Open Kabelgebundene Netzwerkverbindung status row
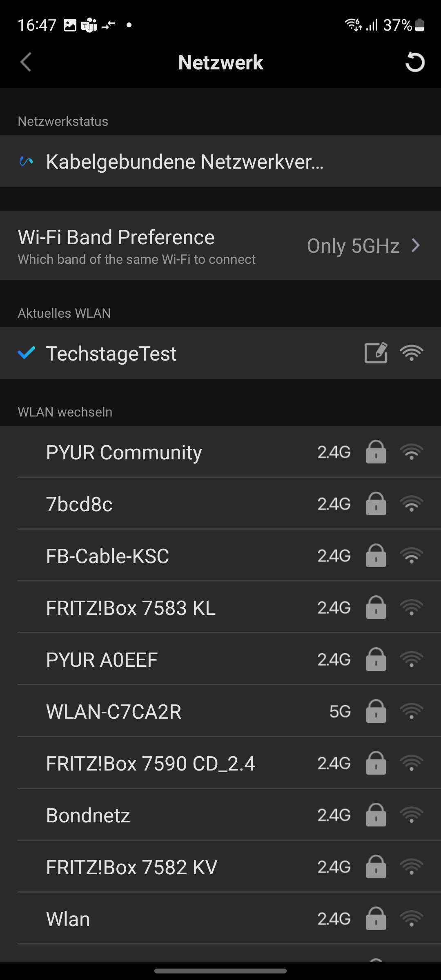This screenshot has height=980, width=441. coord(185,162)
